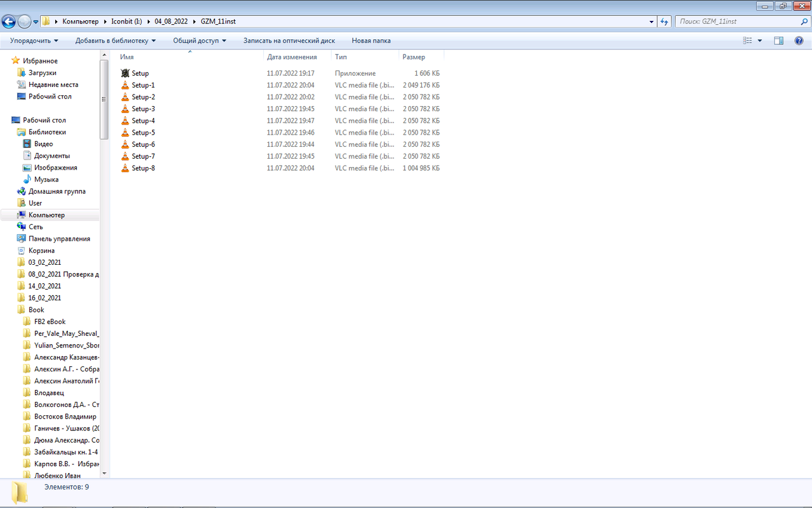Select the Setup-7 VLC cone icon

(125, 156)
